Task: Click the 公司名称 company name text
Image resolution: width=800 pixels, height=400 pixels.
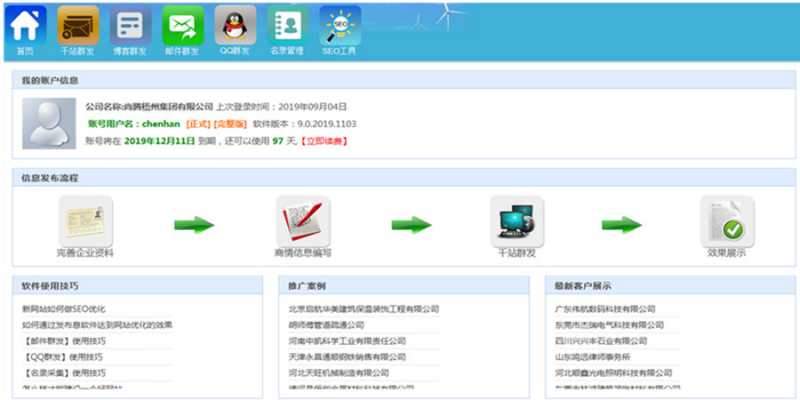Action: (149, 107)
